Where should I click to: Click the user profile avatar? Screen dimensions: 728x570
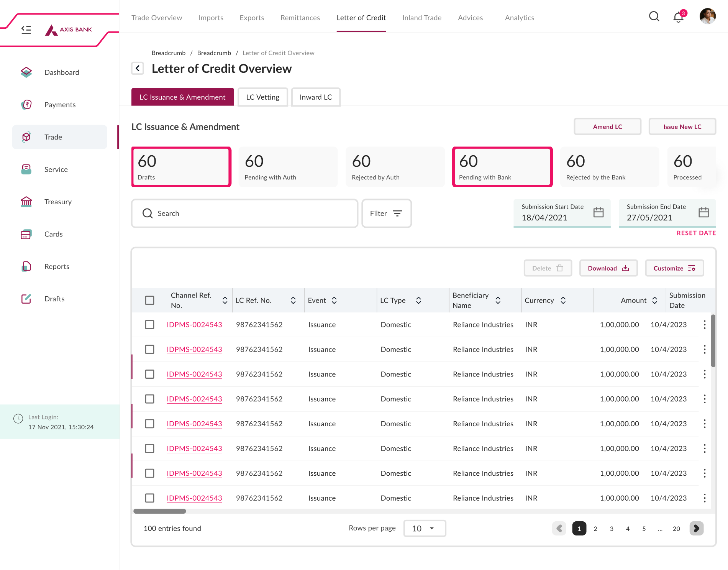[707, 16]
